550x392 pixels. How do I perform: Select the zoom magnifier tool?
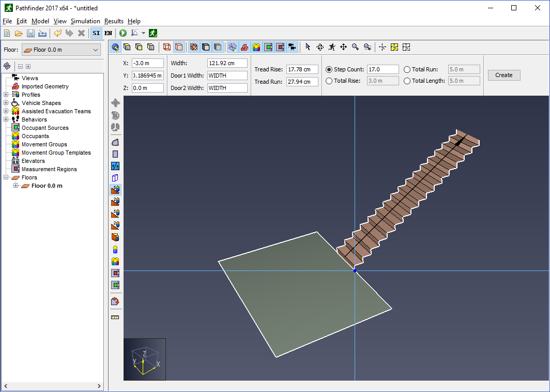(x=355, y=47)
